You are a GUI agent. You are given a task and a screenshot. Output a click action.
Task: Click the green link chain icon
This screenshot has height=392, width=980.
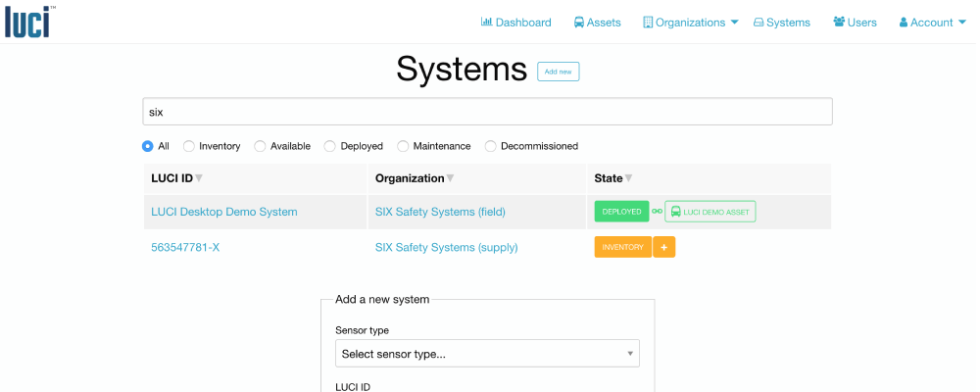point(657,212)
